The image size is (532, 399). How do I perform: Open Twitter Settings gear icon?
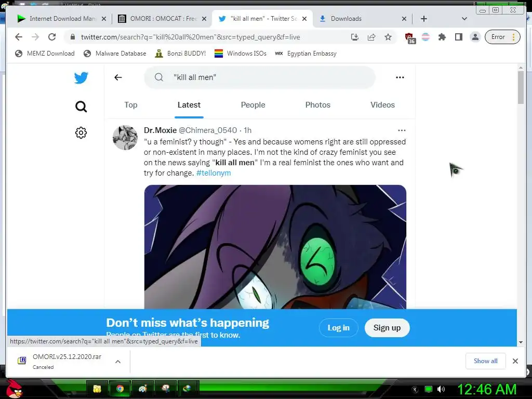click(x=81, y=132)
